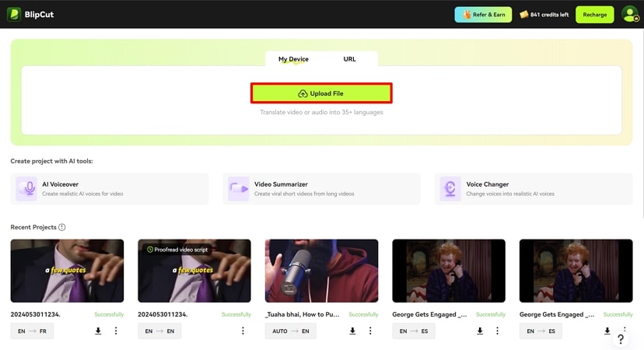Click 'Translate video or audio into 35+ languages'
Image resolution: width=644 pixels, height=350 pixels.
pos(321,112)
